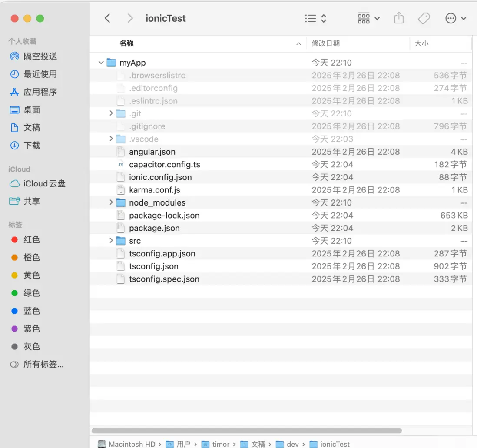Select the 橙色 tag

click(26, 258)
